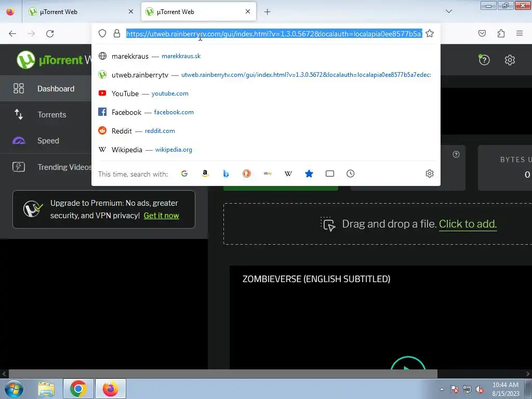532x399 pixels.
Task: Search this time with DuckDuckGo
Action: tap(247, 174)
